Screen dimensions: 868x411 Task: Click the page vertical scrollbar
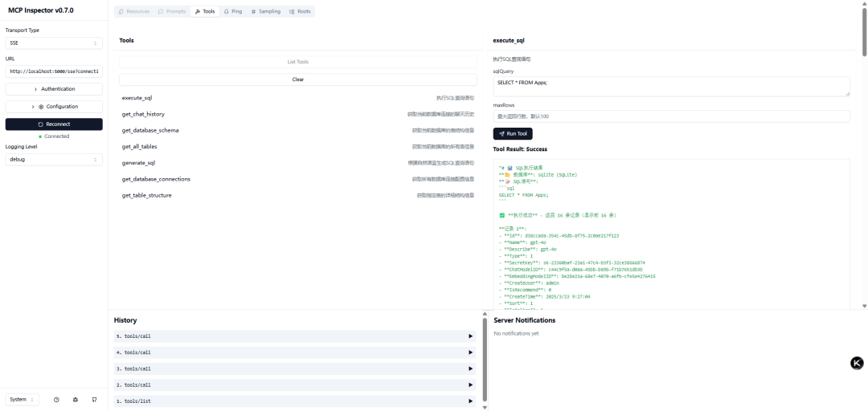(x=865, y=31)
